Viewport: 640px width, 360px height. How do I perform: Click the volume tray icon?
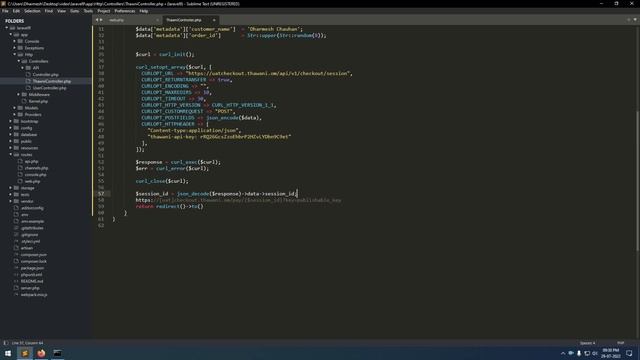595,353
